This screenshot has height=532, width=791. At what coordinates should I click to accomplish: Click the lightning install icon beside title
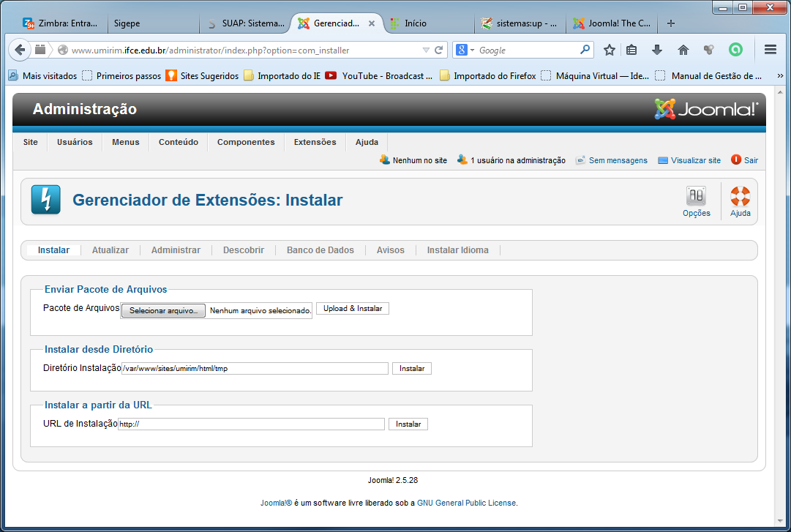(46, 200)
